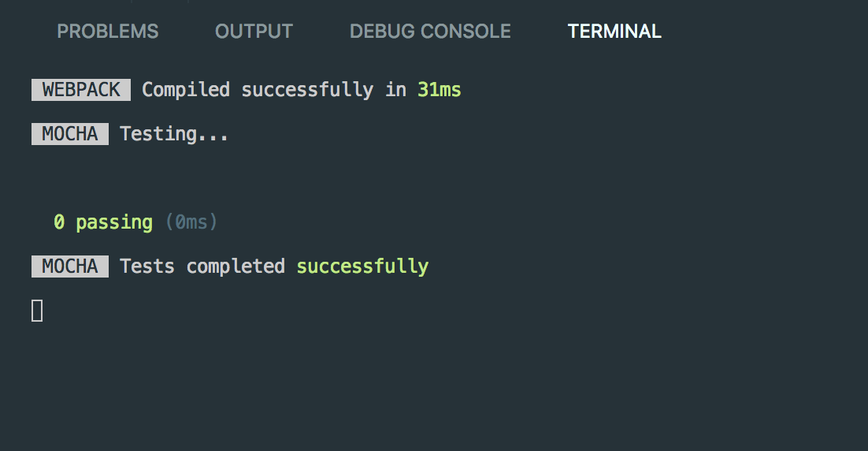Click the word in before 31ms
868x451 pixels.
pyautogui.click(x=396, y=90)
